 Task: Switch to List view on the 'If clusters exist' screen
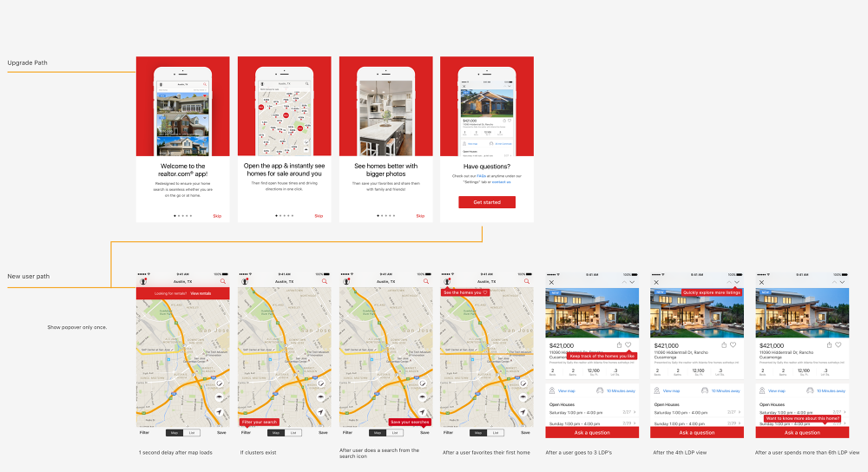(293, 433)
